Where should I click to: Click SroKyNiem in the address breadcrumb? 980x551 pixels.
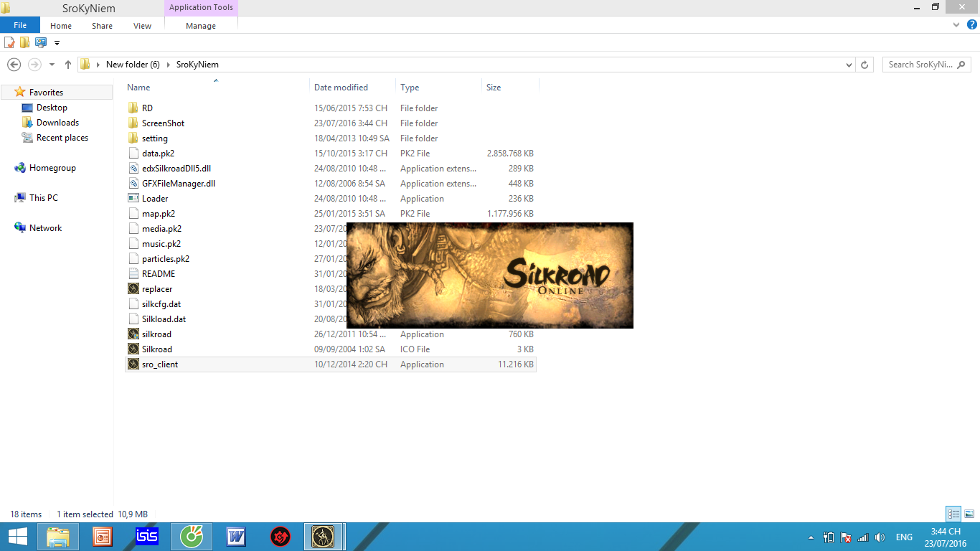197,65
